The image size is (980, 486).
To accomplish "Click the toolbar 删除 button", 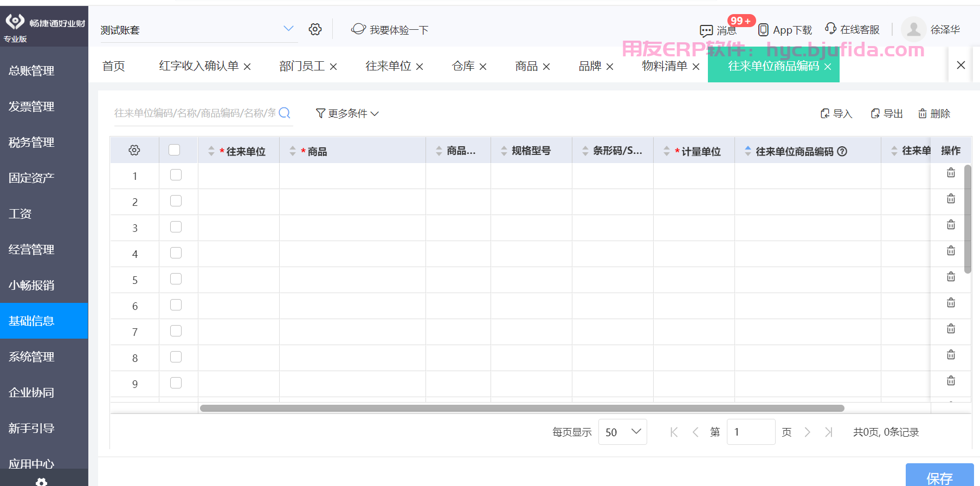I will (934, 113).
